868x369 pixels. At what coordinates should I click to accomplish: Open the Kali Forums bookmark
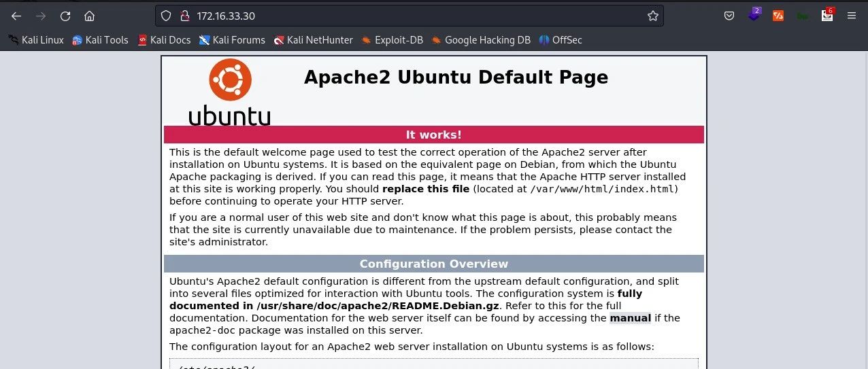(x=232, y=40)
